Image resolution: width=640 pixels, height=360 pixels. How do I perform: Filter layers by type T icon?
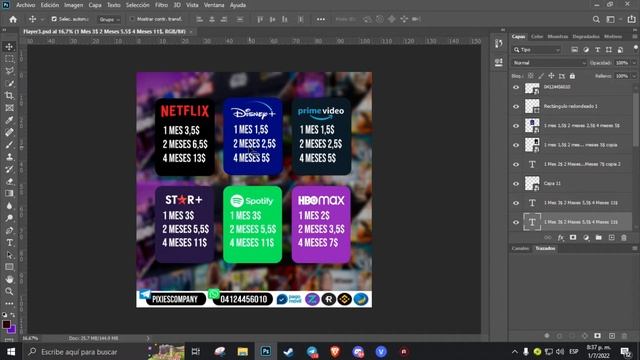[x=598, y=50]
